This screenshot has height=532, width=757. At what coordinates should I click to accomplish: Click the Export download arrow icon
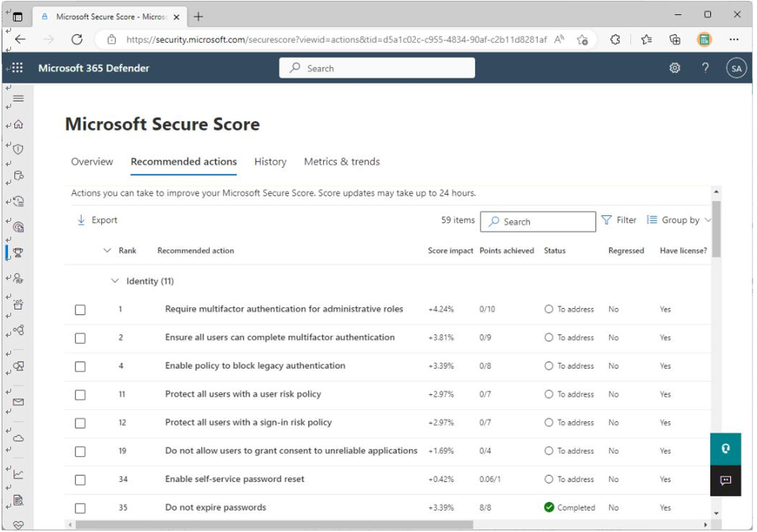81,220
